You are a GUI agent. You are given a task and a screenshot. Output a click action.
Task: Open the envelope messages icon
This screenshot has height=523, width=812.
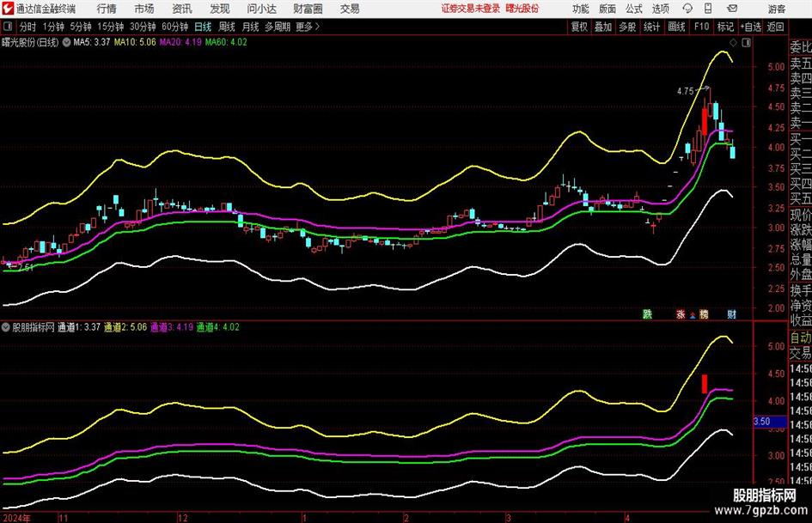click(732, 9)
